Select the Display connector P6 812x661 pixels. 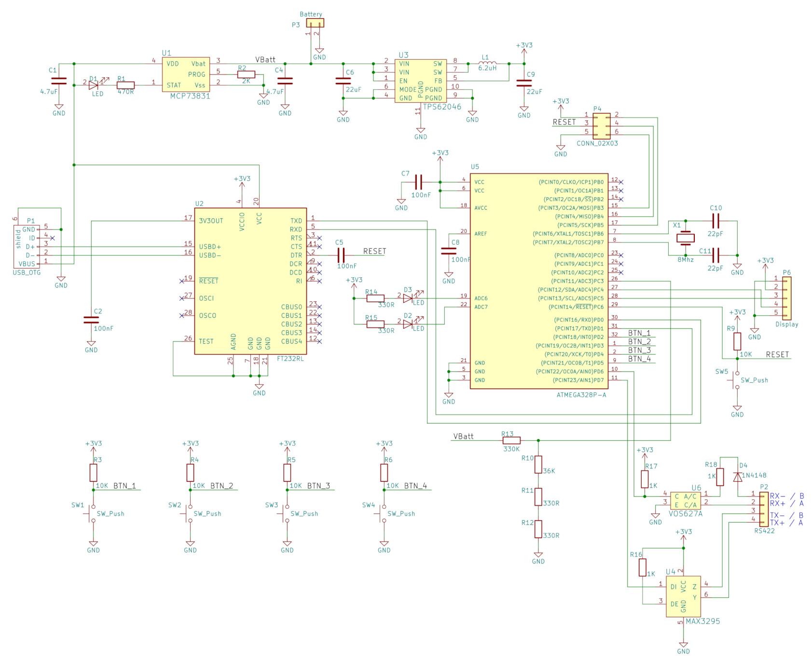[786, 298]
